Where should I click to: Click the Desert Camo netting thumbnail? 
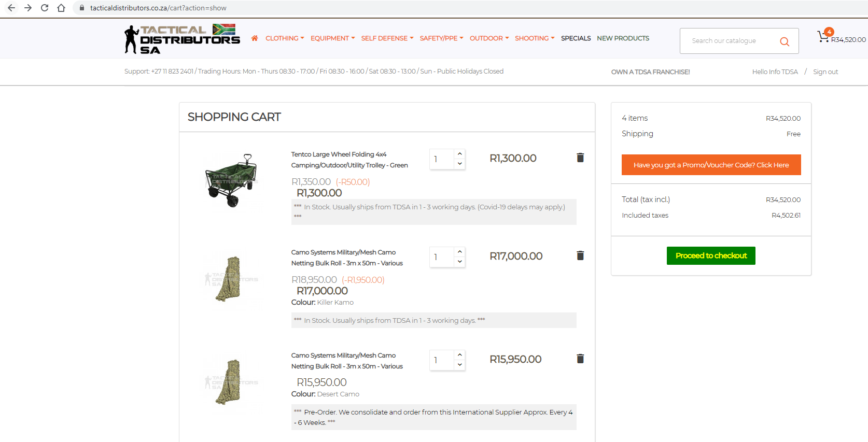(x=231, y=382)
